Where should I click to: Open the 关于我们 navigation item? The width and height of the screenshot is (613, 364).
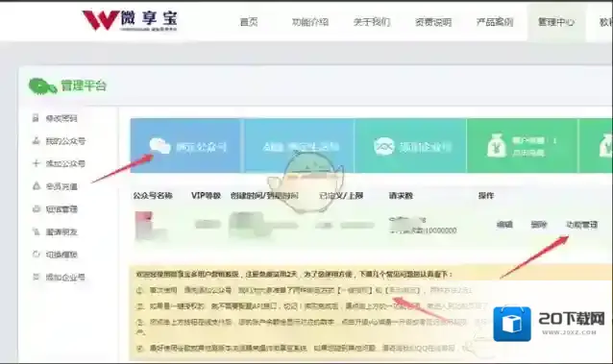(372, 22)
